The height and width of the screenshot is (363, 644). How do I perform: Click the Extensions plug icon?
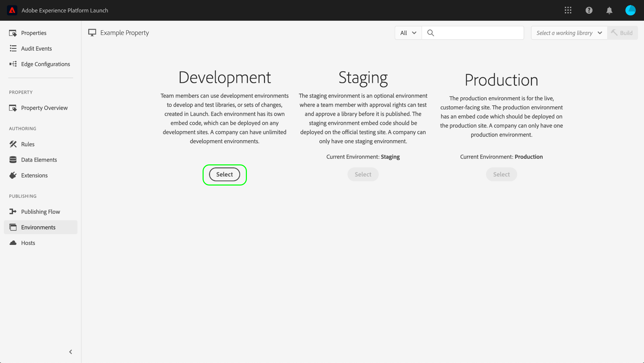click(13, 175)
